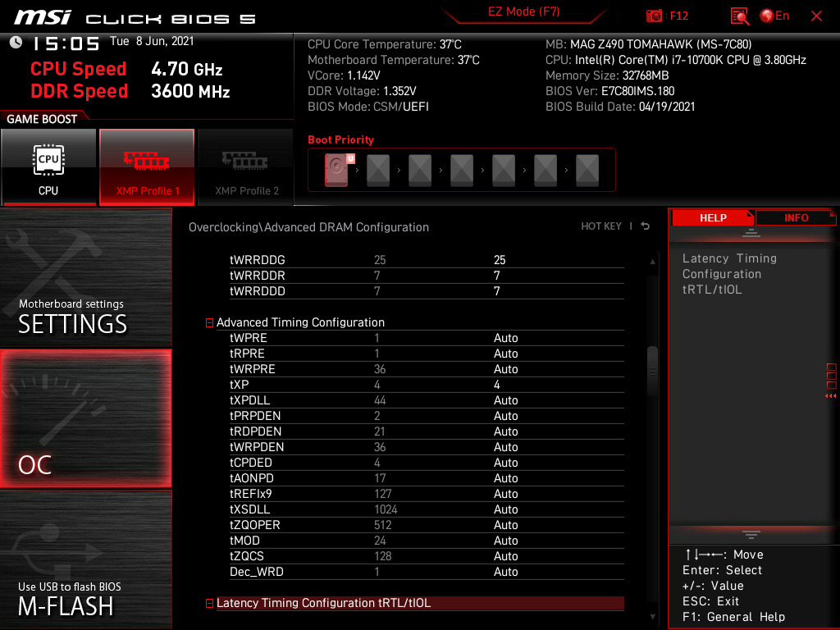This screenshot has height=630, width=840.
Task: Toggle the CPU Game Boost button
Action: (48, 167)
